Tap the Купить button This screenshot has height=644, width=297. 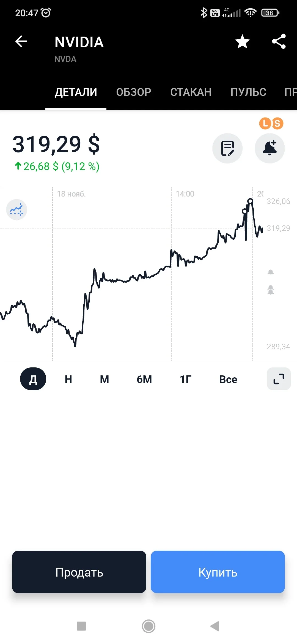(x=218, y=572)
